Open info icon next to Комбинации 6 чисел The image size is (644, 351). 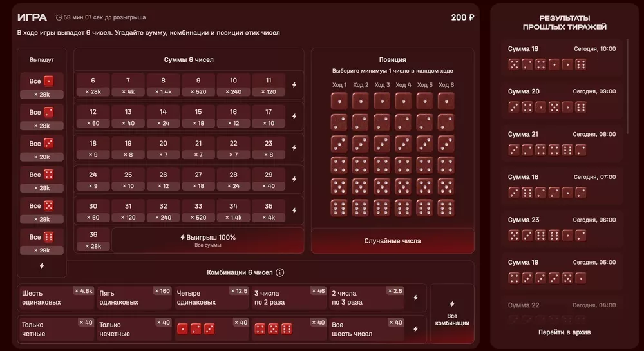[x=279, y=272]
